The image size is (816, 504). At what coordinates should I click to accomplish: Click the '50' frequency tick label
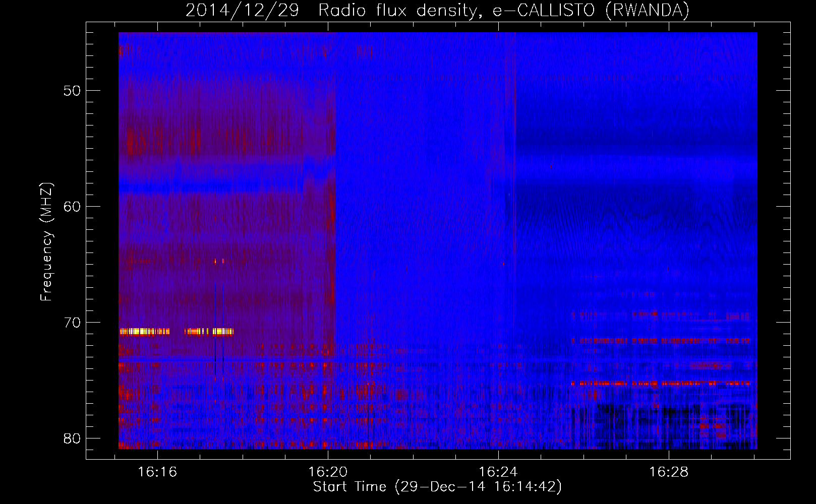pos(72,91)
